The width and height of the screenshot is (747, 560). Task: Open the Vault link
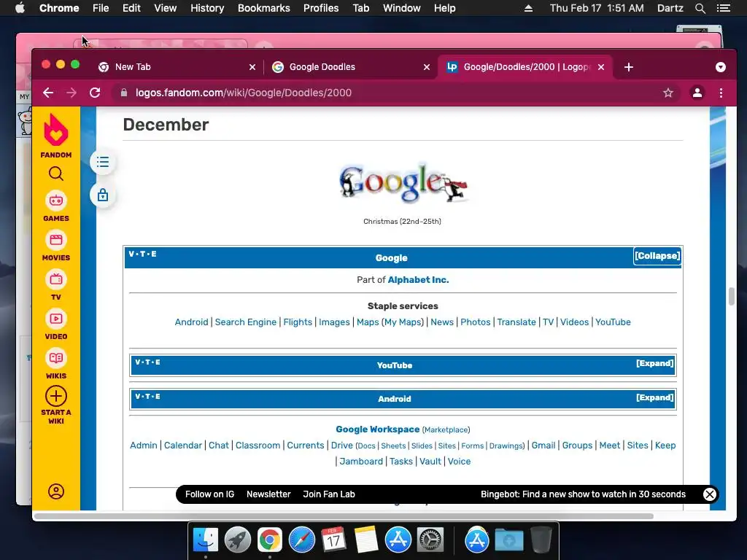pyautogui.click(x=430, y=462)
